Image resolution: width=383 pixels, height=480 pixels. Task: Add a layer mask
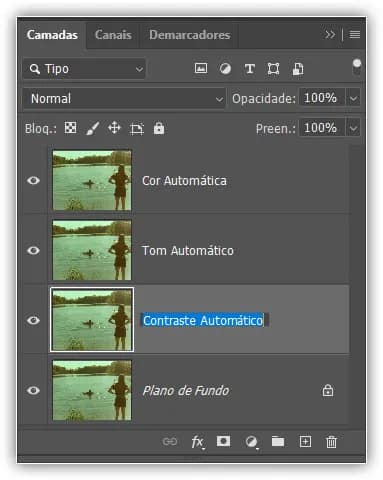pyautogui.click(x=223, y=441)
